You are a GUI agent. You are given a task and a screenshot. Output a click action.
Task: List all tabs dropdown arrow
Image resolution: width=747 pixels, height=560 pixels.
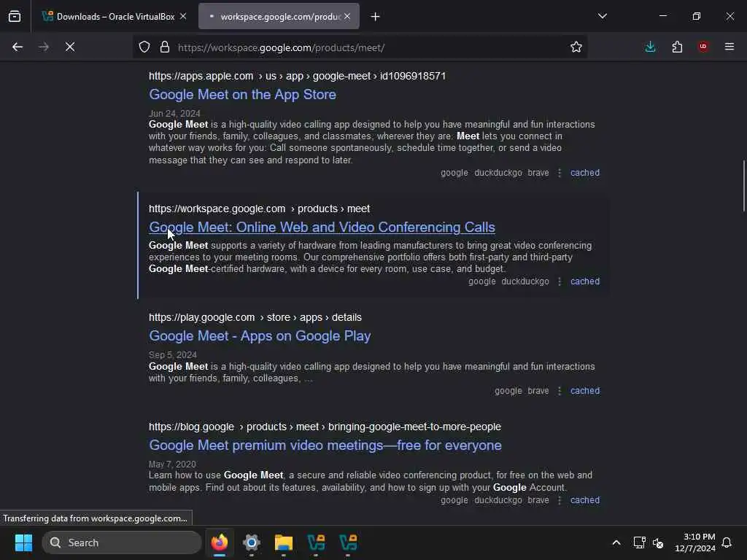[602, 16]
